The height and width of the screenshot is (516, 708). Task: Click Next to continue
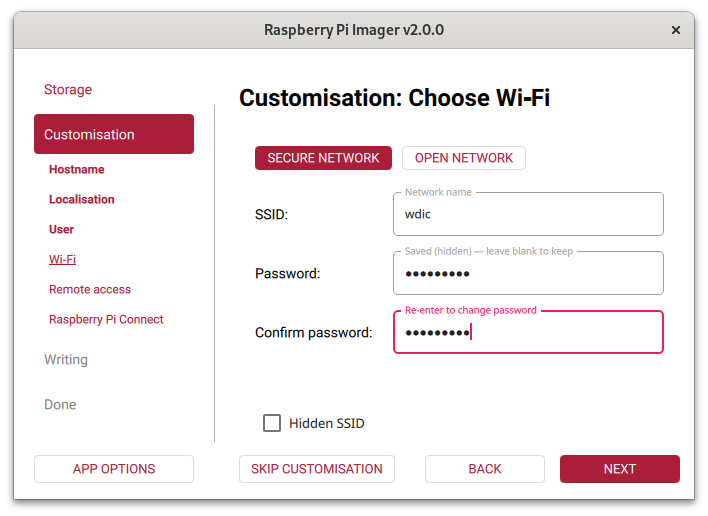619,469
